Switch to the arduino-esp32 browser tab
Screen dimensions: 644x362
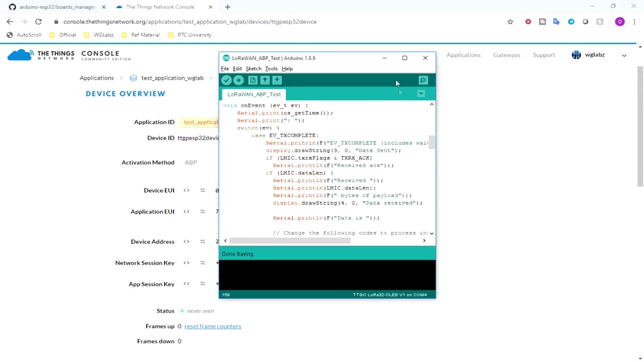click(55, 7)
